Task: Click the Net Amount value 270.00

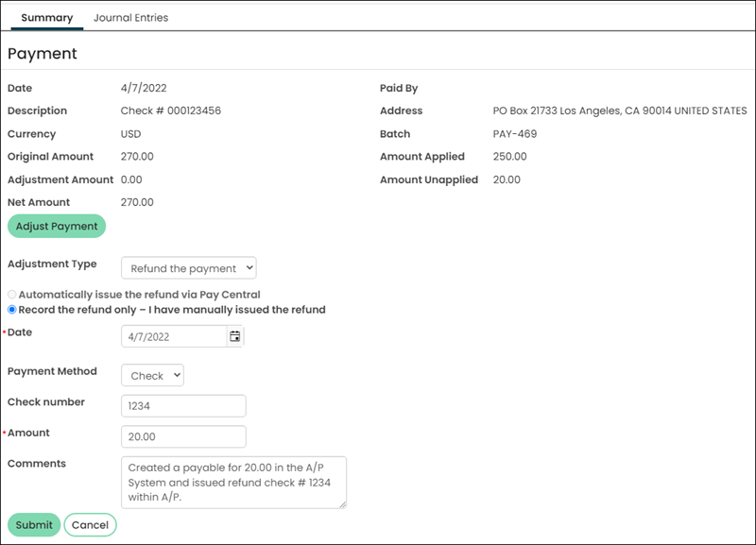Action: click(137, 202)
